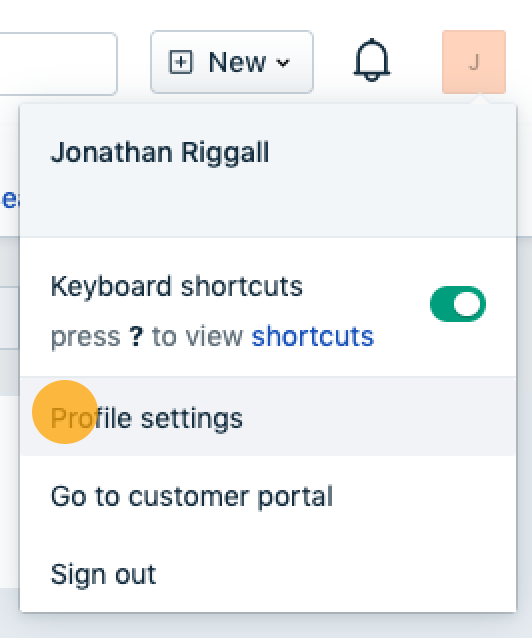Screen dimensions: 532x638
Task: Select Profile settings from the menu
Action: point(268,417)
